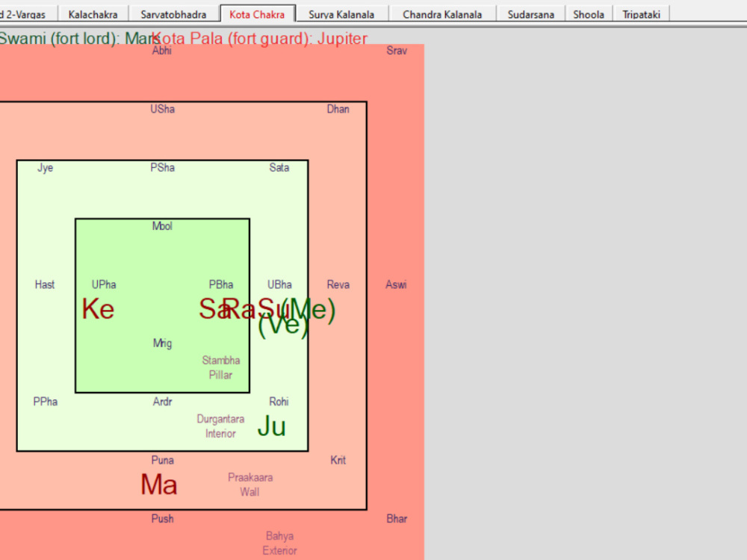This screenshot has width=747, height=560.
Task: Click the Ardr nakshatra label
Action: 162,402
